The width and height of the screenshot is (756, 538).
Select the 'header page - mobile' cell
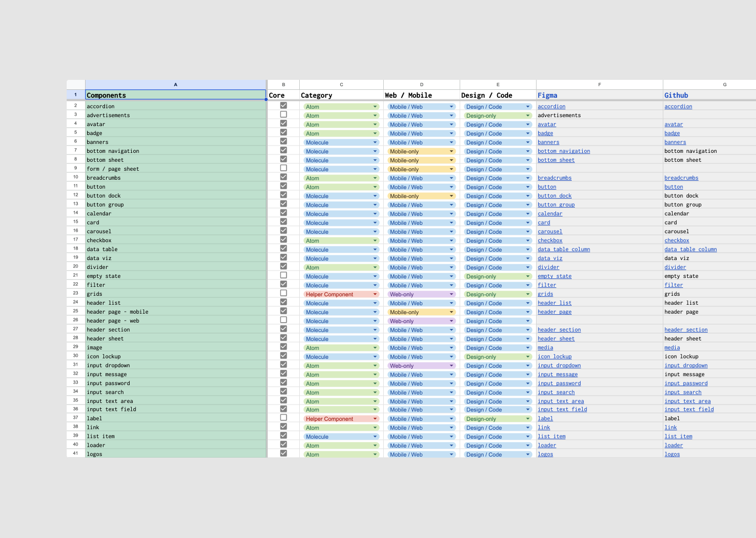(175, 312)
